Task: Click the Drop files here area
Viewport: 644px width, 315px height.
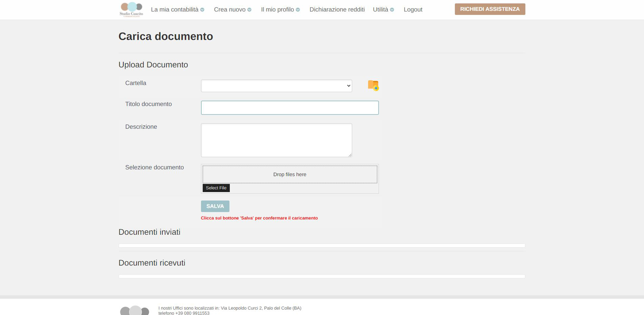Action: tap(289, 174)
